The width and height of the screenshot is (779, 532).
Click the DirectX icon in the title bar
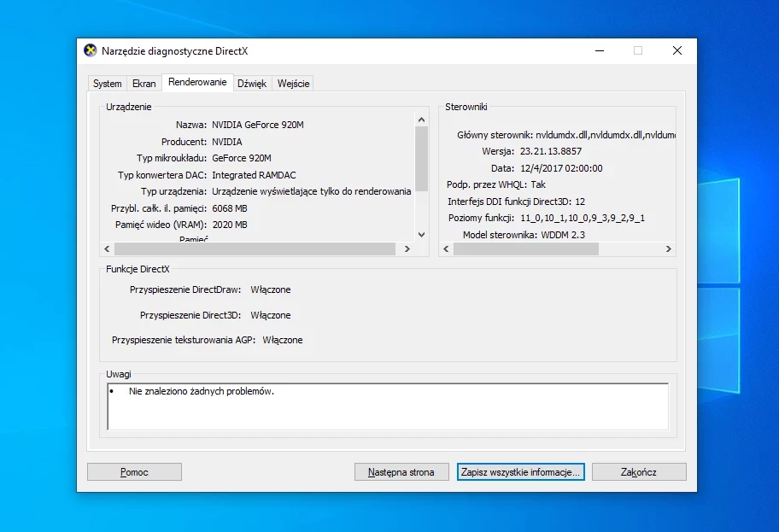[91, 50]
